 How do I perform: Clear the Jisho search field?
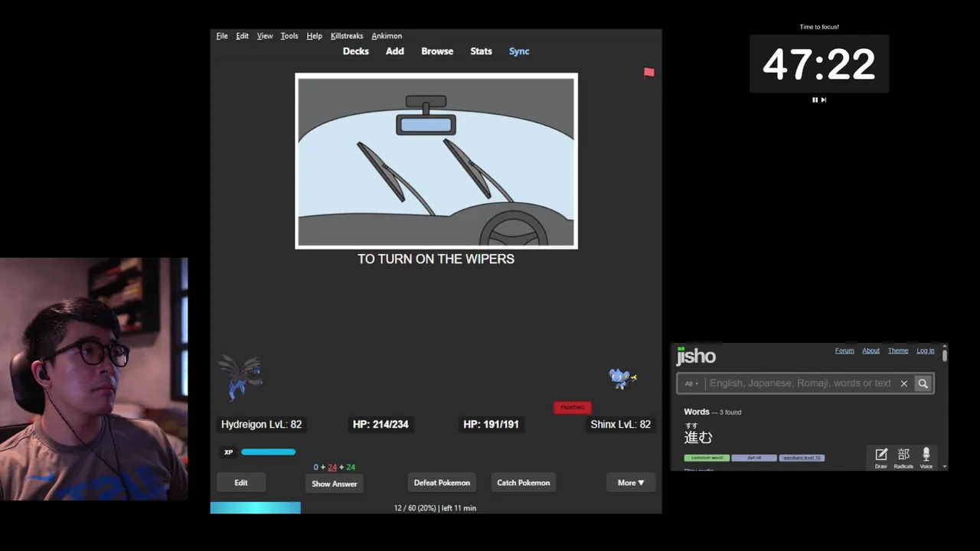[903, 383]
